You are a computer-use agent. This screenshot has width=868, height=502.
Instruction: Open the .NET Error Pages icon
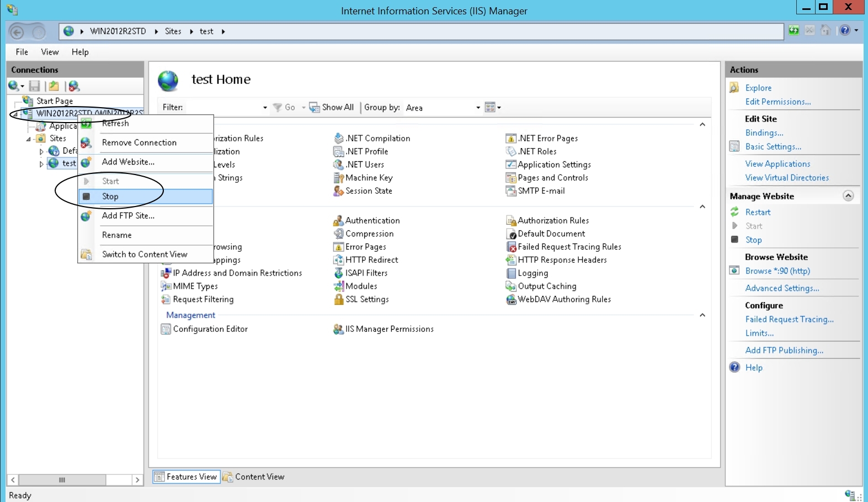(511, 138)
